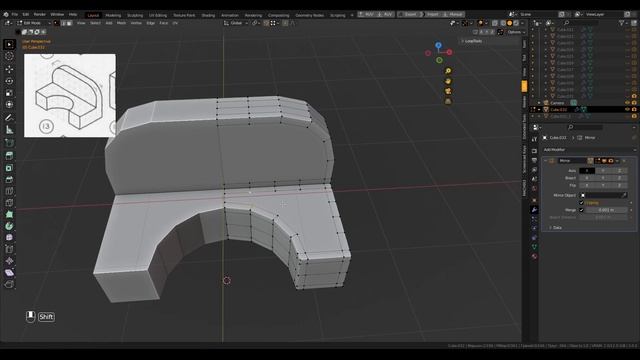Open the Modifiers wrench properties tab
Image resolution: width=640 pixels, height=360 pixels.
tap(534, 210)
